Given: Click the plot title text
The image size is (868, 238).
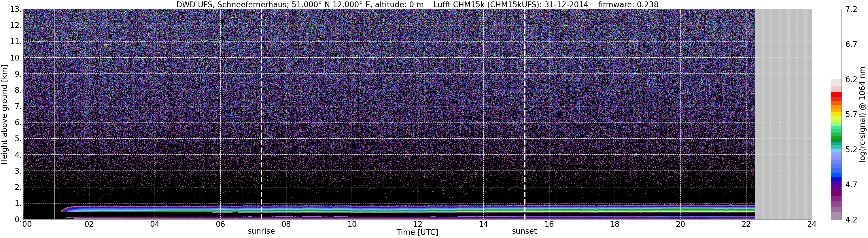Looking at the screenshot, I should click(417, 4).
